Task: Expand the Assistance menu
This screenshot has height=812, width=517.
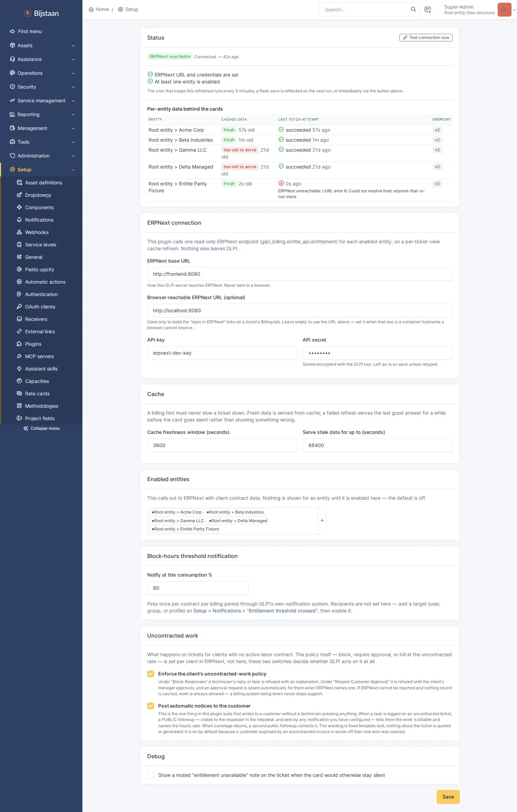Action: point(41,59)
